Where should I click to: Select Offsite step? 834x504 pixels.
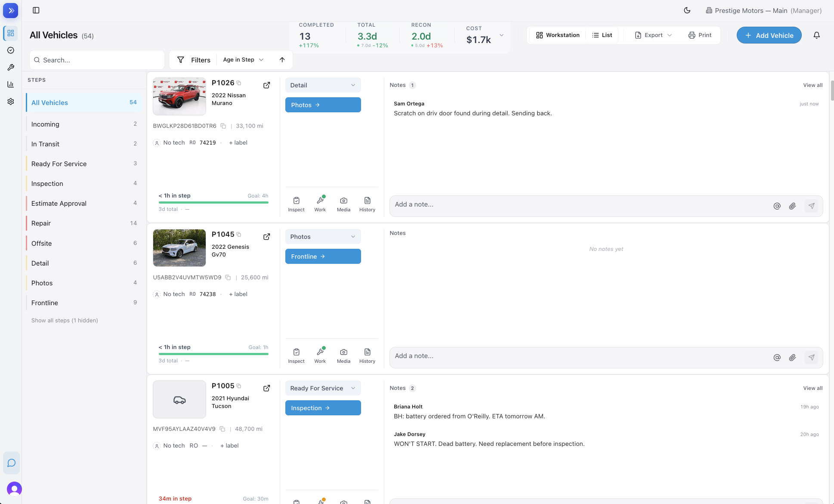tap(84, 244)
